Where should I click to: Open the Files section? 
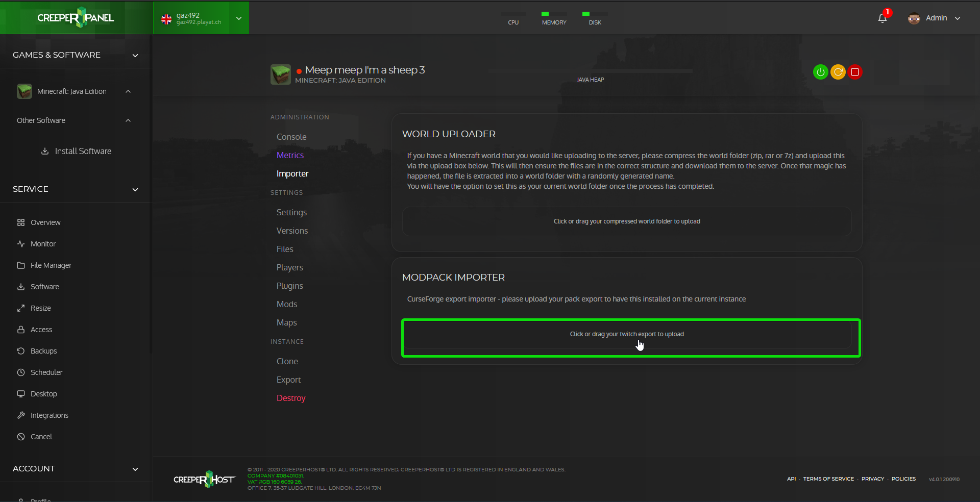pyautogui.click(x=285, y=249)
